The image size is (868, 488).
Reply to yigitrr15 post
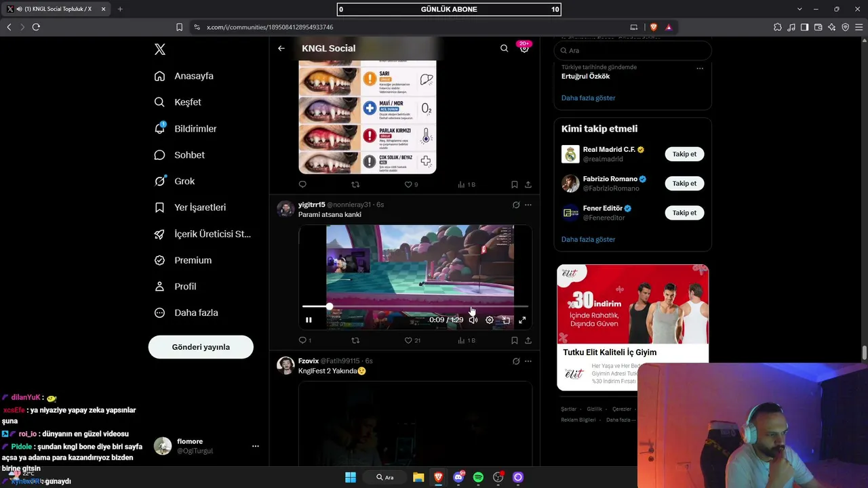coord(304,340)
